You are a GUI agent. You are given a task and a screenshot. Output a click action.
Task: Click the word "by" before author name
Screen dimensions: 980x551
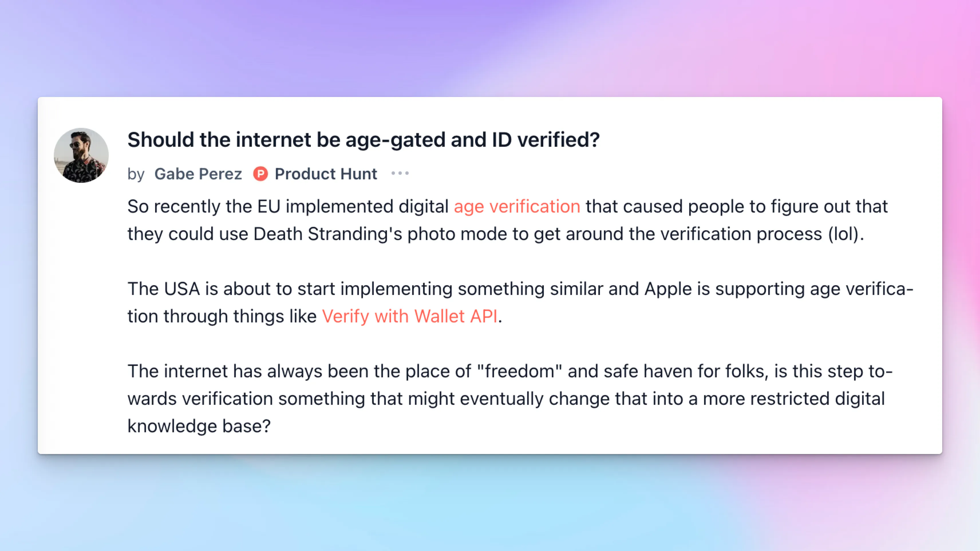[x=136, y=175]
